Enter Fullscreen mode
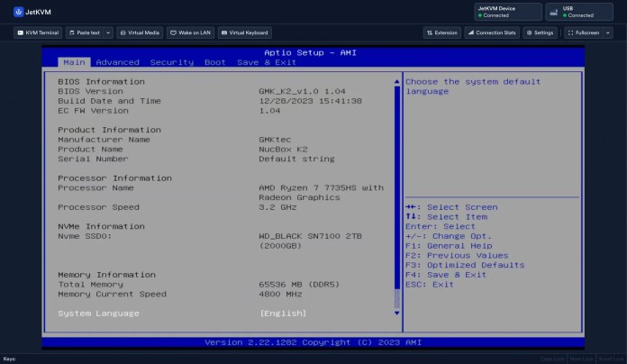The height and width of the screenshot is (364, 627). (584, 32)
